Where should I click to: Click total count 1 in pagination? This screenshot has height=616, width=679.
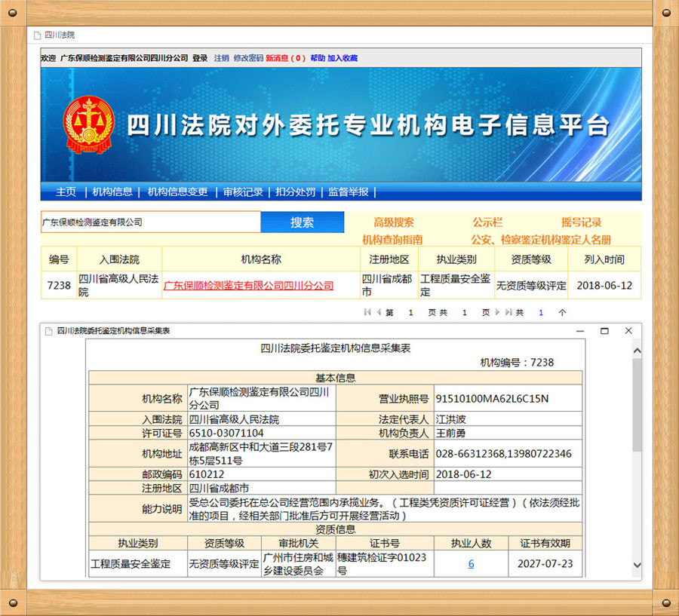tap(541, 313)
